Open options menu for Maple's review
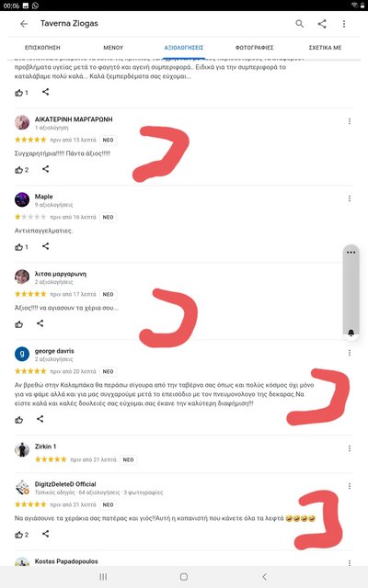This screenshot has height=588, width=368. tap(350, 198)
